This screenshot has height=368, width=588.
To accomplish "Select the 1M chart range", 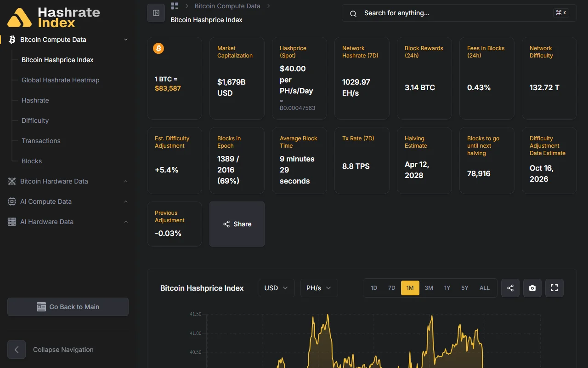I will point(410,288).
